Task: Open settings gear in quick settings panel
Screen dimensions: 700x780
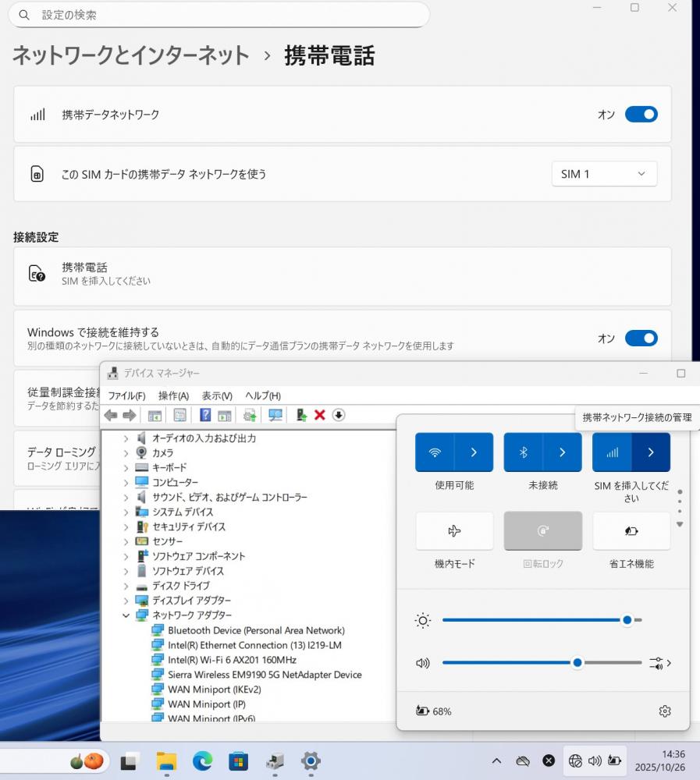Action: (664, 711)
